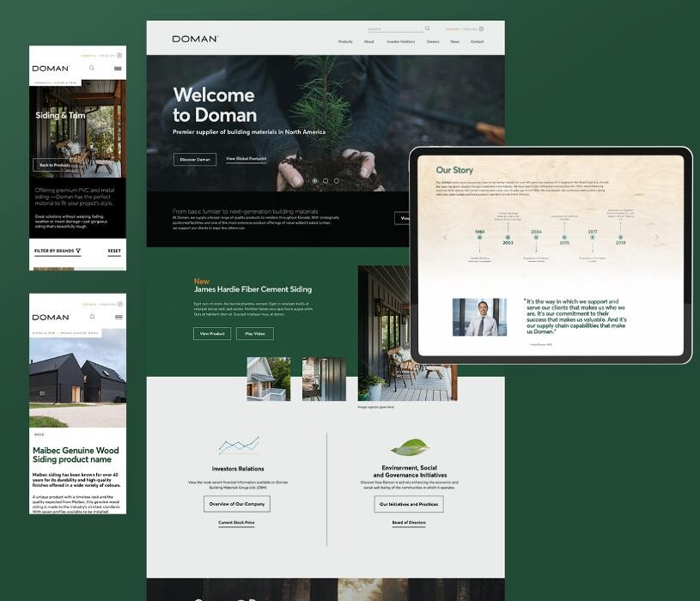
Task: Open hamburger menu on Maibec product mobile page
Action: [x=118, y=317]
